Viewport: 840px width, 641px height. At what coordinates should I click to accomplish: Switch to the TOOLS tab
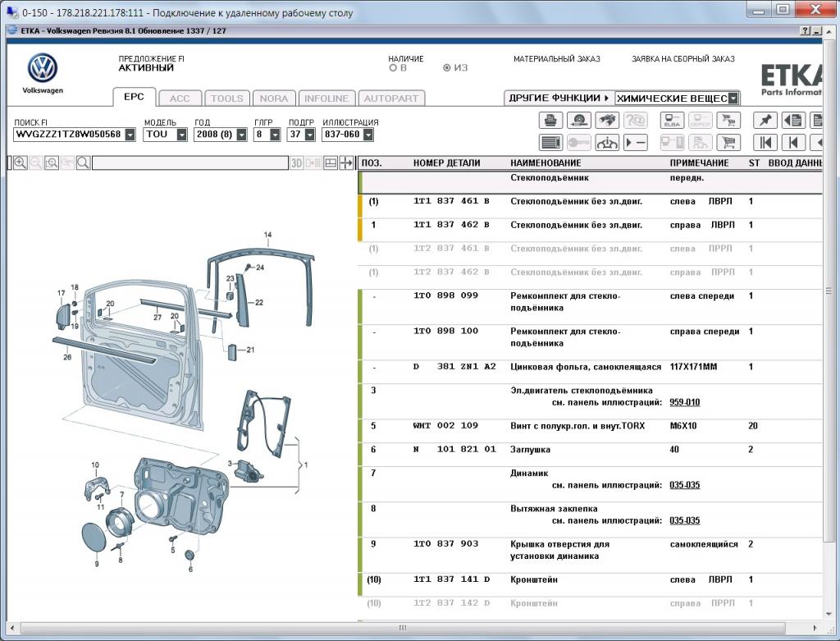tap(227, 98)
